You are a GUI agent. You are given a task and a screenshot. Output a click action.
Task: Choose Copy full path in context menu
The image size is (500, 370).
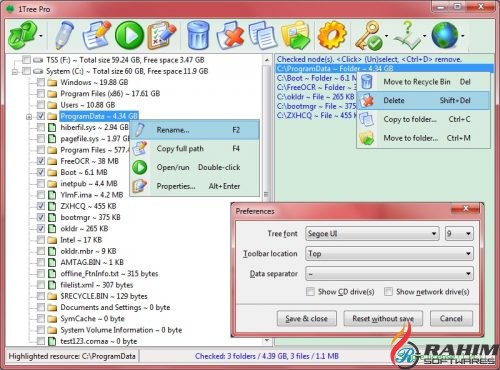click(x=195, y=149)
